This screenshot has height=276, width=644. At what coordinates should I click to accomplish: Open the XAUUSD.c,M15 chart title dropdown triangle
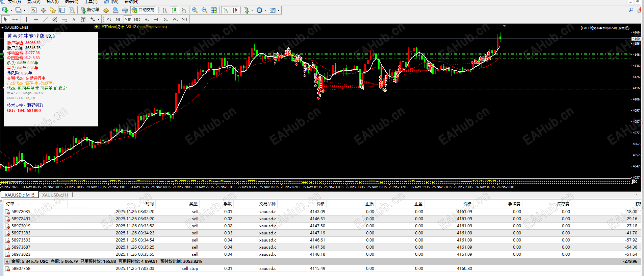click(3, 27)
